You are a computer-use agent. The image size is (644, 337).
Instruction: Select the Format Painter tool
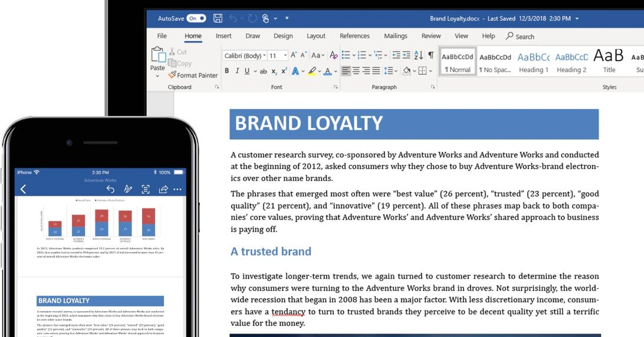[193, 75]
